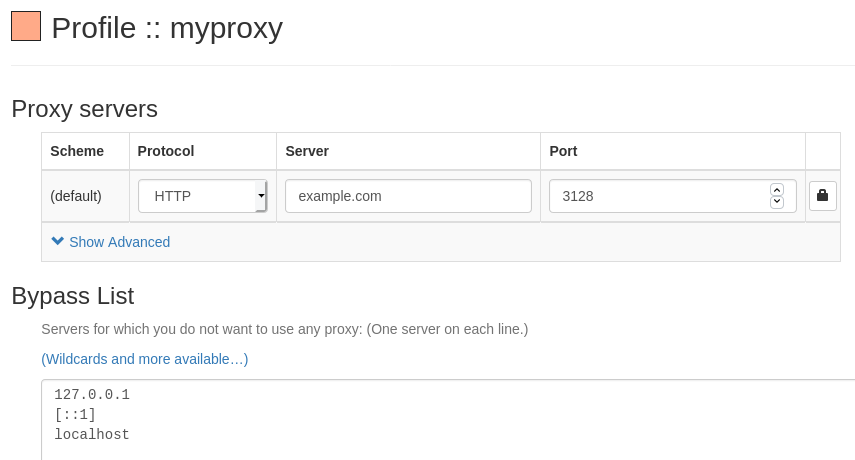Click the Bypass List heading
Viewport: 855px width, 460px height.
73,296
